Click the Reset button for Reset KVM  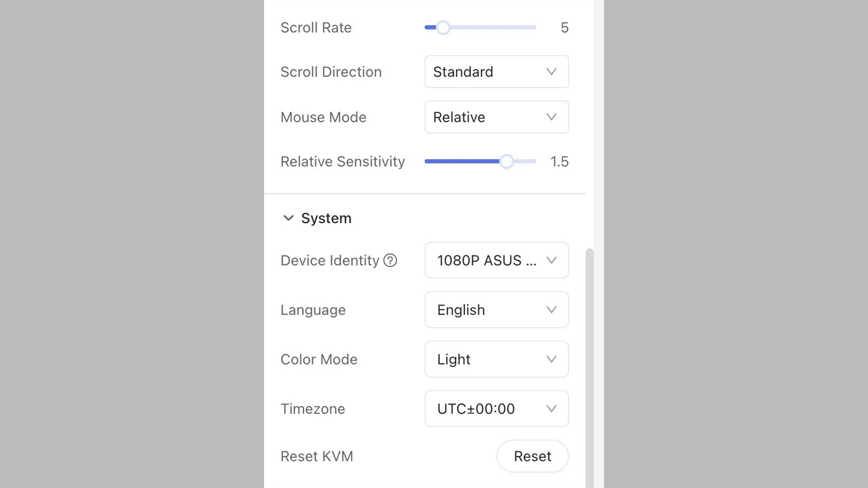tap(532, 456)
